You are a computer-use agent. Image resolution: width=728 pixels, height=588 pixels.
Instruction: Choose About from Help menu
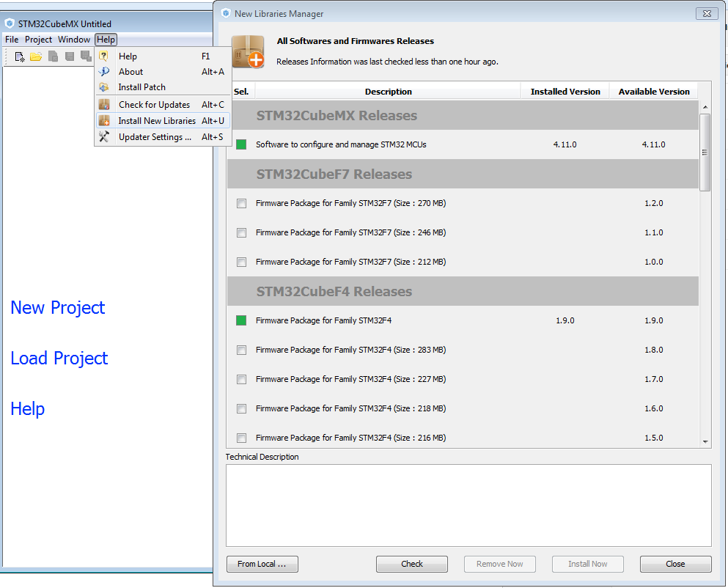click(163, 72)
